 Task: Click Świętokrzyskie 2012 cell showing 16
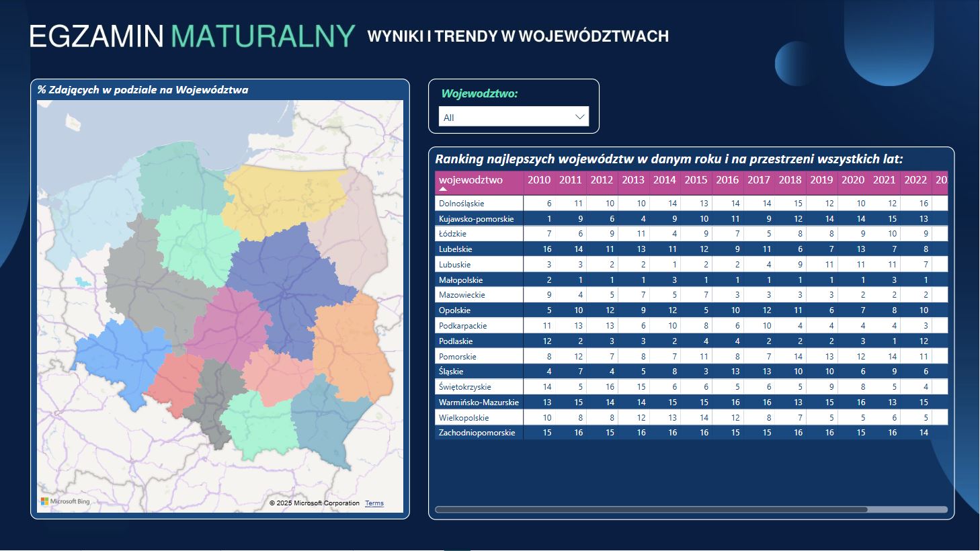tap(601, 387)
